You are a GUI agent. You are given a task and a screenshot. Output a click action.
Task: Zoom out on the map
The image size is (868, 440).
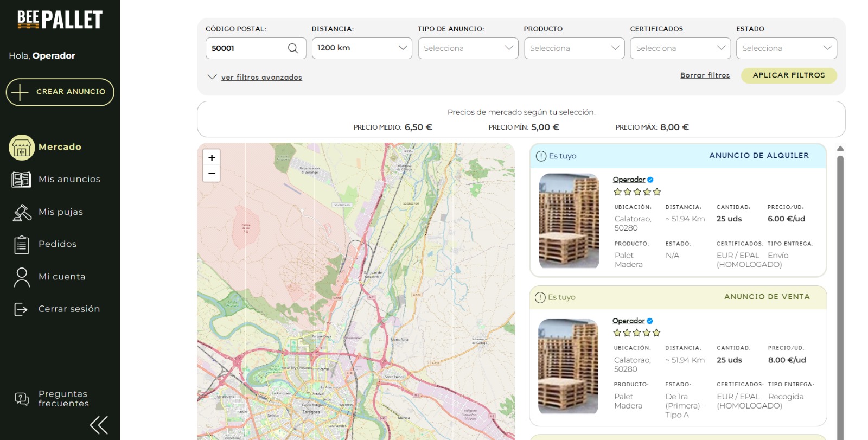[212, 174]
